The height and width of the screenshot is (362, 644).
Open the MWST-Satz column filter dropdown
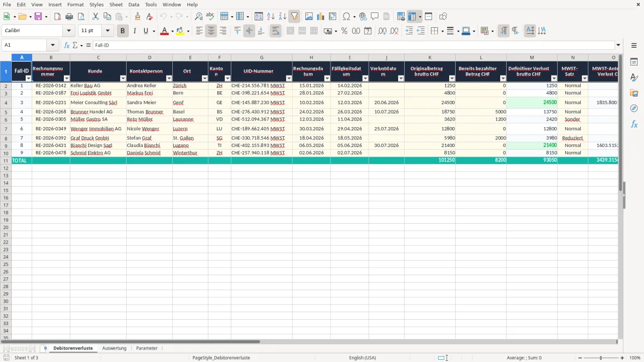[x=584, y=78]
